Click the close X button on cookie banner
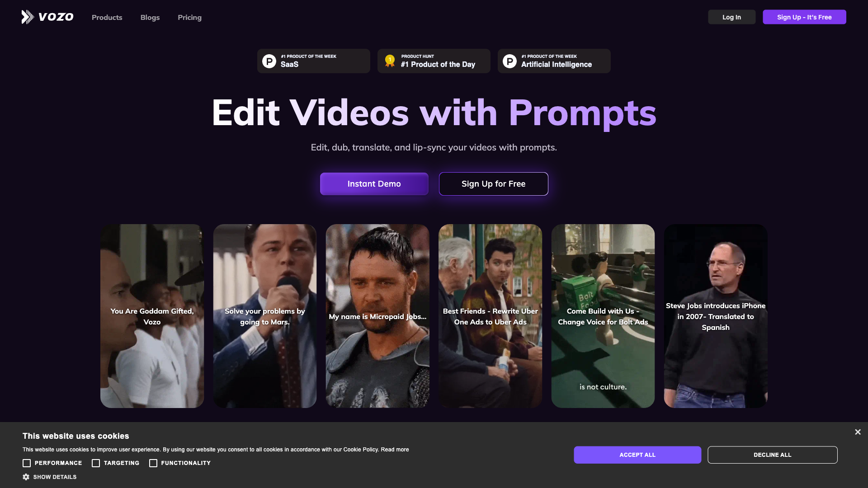The width and height of the screenshot is (868, 488). point(858,432)
